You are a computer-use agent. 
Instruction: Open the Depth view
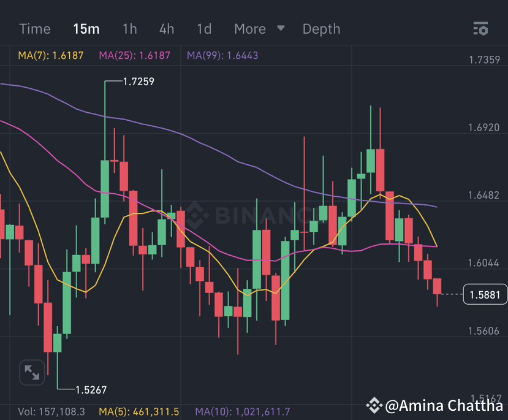click(321, 28)
